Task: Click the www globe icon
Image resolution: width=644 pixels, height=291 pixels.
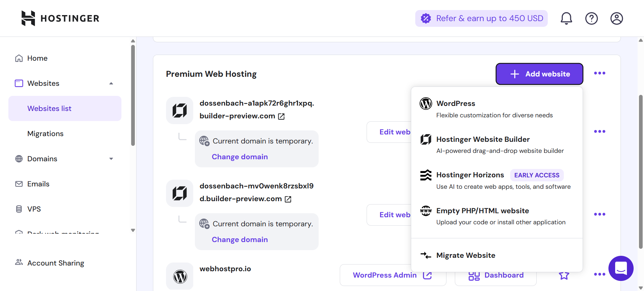Action: [x=426, y=211]
